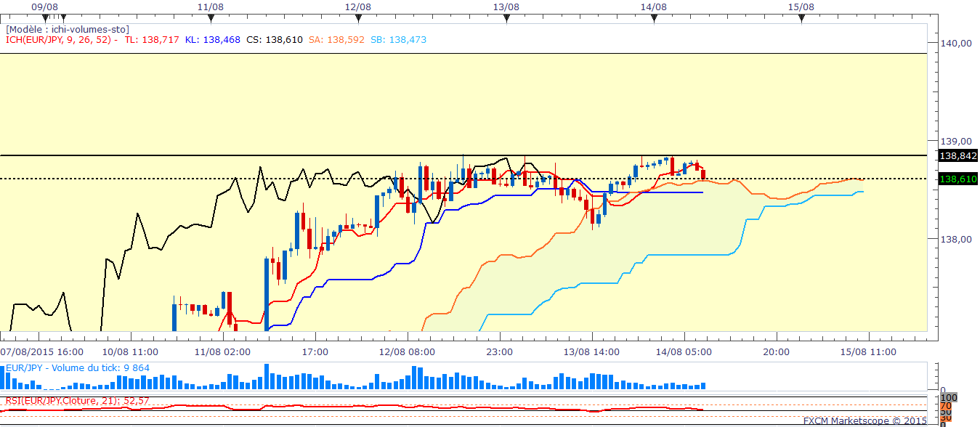Click the 23:00 time axis label
Image resolution: width=980 pixels, height=427 pixels.
coord(499,351)
